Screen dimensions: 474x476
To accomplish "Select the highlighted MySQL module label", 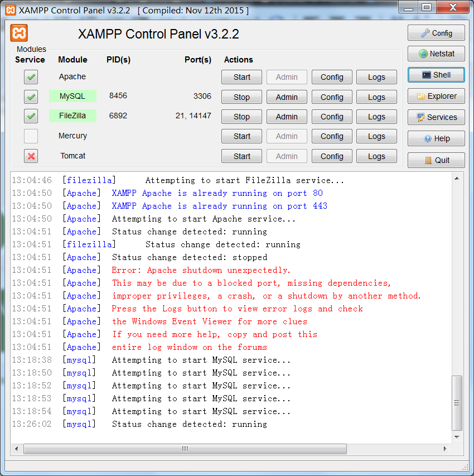I will click(x=72, y=96).
